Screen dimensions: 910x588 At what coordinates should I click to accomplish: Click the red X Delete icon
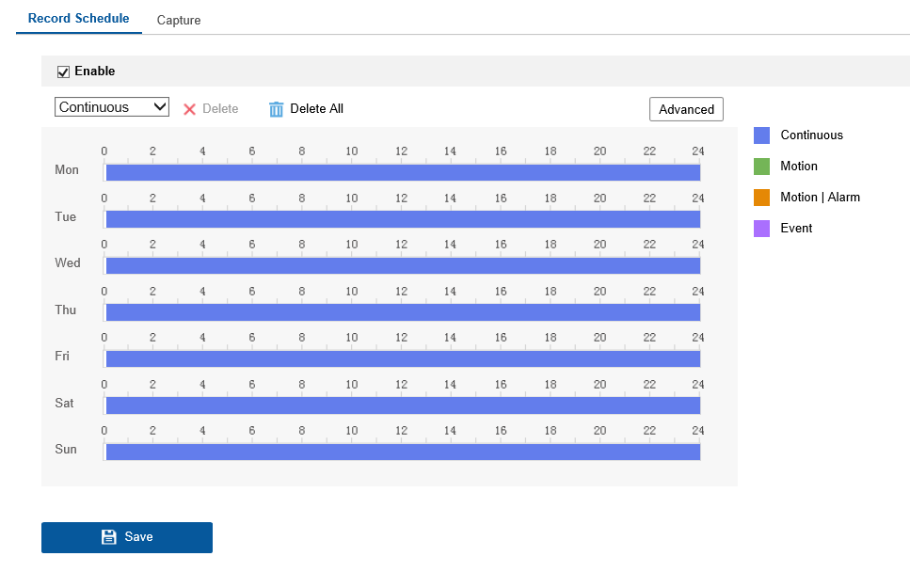[x=189, y=109]
